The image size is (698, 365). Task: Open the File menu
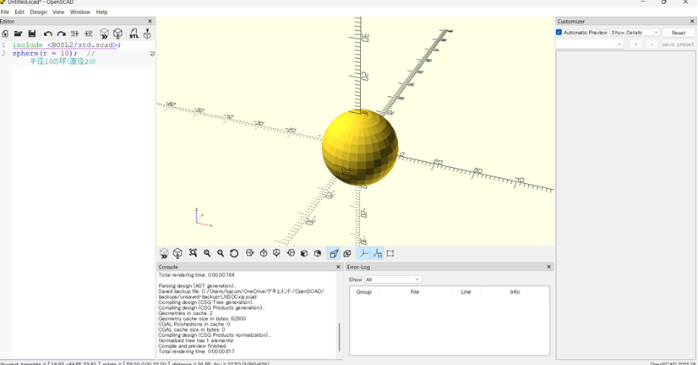(x=5, y=12)
